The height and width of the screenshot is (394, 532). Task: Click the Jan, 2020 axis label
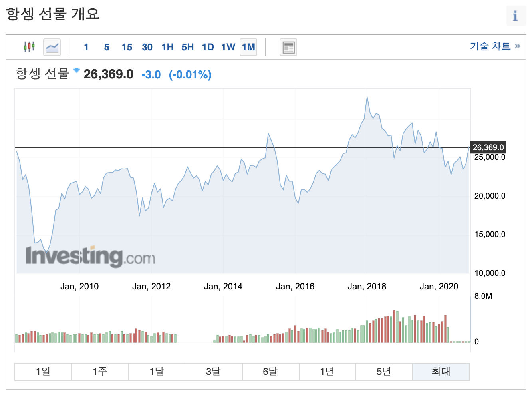[439, 286]
